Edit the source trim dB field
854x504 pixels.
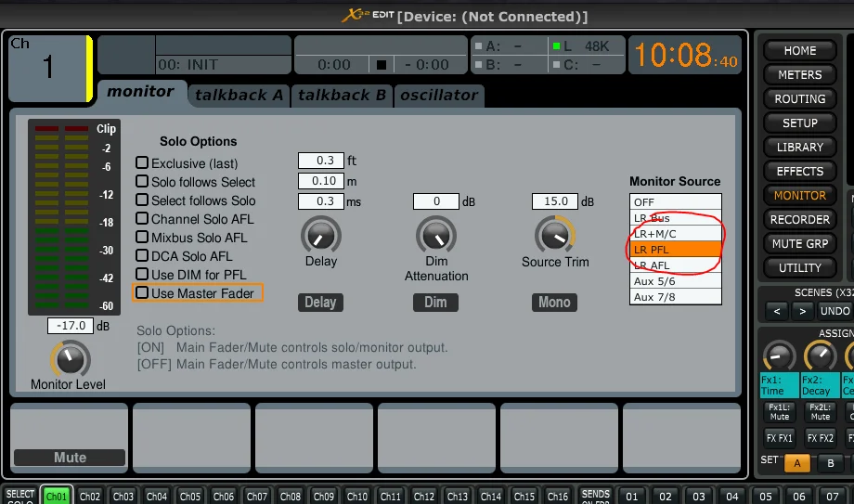click(x=555, y=201)
